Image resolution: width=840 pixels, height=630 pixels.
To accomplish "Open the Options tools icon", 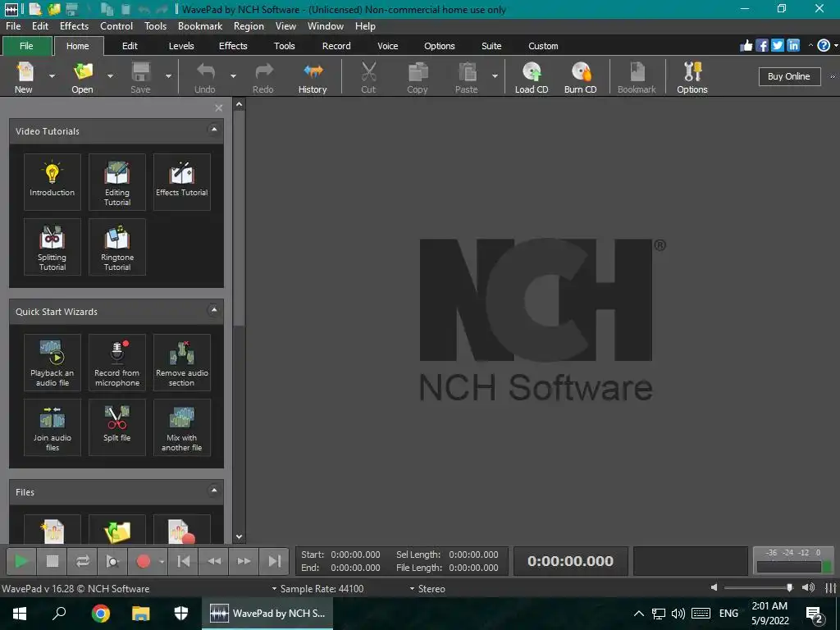I will pyautogui.click(x=692, y=77).
